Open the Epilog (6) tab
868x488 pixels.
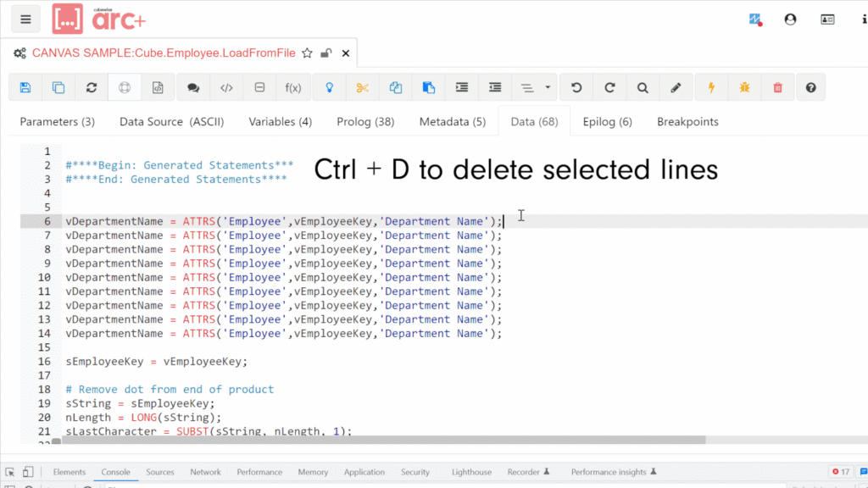[x=607, y=122]
